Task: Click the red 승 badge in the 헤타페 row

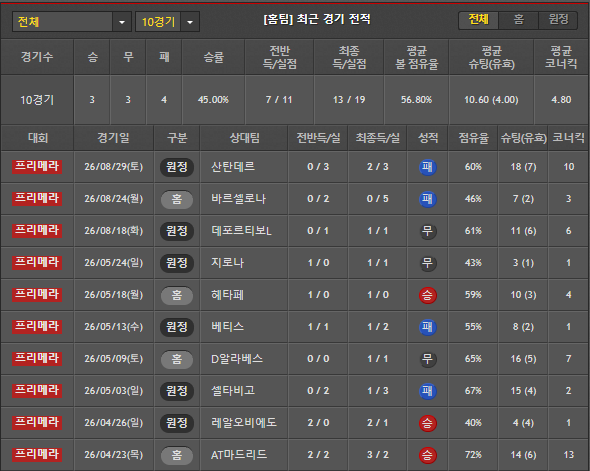Action: 427,295
